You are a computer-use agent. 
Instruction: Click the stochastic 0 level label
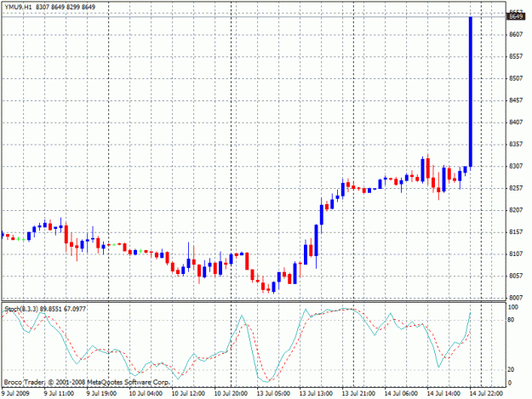(510, 383)
